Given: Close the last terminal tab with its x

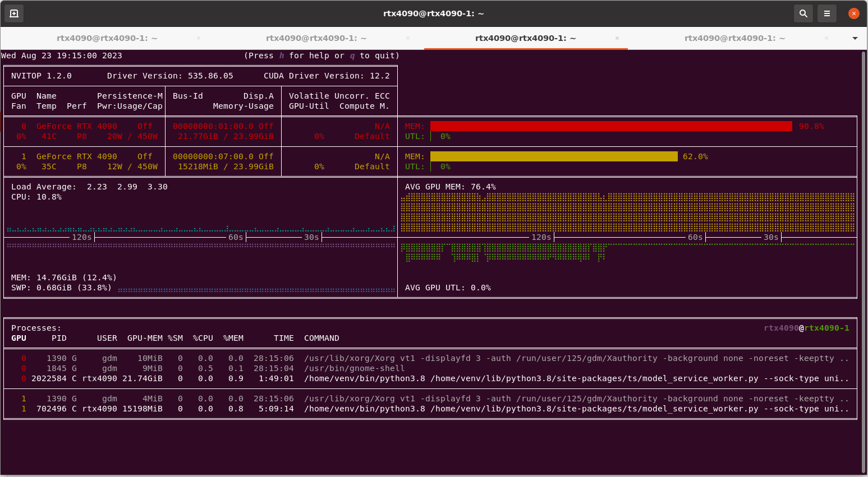Looking at the screenshot, I should click(826, 38).
